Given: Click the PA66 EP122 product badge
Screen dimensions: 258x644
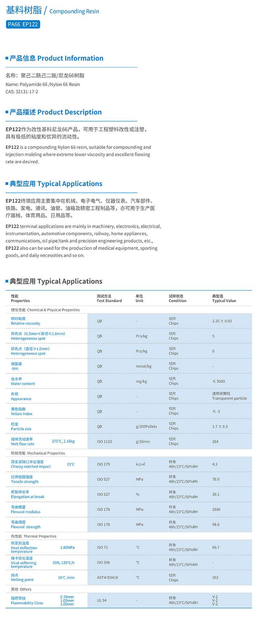Looking at the screenshot, I should coord(23,24).
